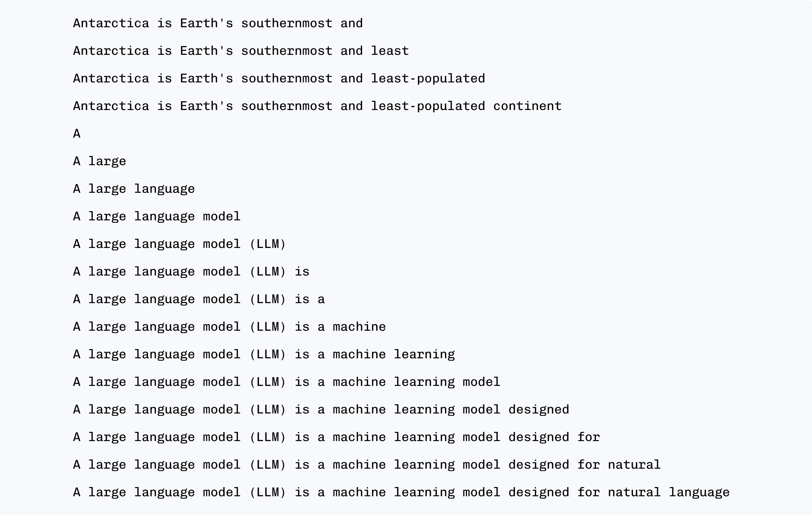
Task: Click the line ending with 'southernmost and'
Action: click(218, 23)
